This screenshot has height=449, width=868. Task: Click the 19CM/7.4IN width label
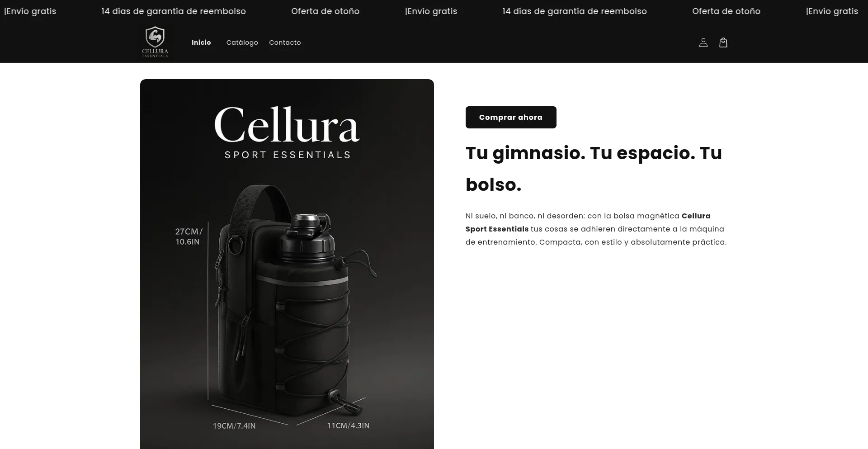tap(234, 426)
